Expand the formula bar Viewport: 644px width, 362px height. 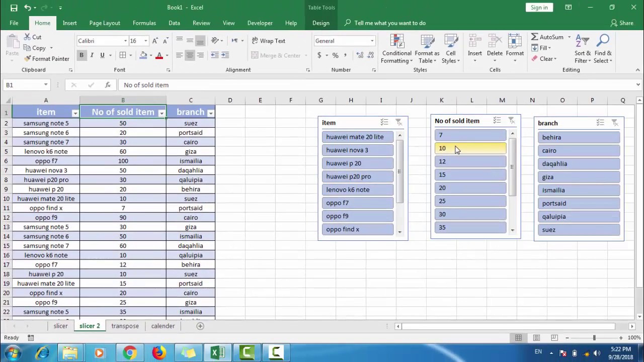click(x=638, y=85)
